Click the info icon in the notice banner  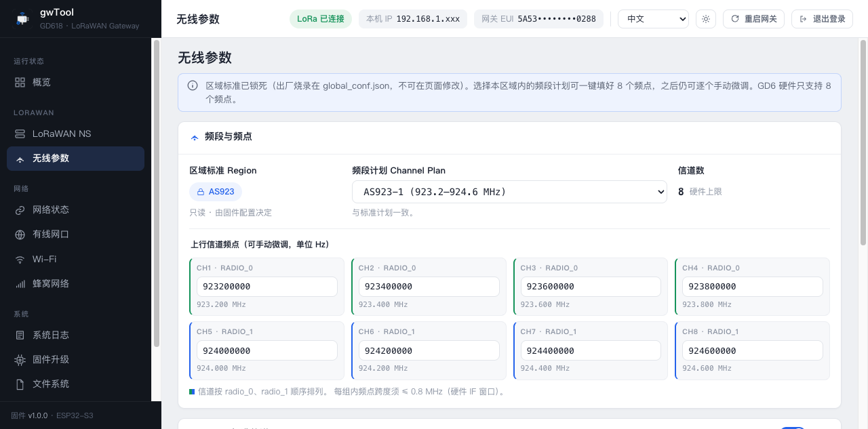(x=193, y=86)
